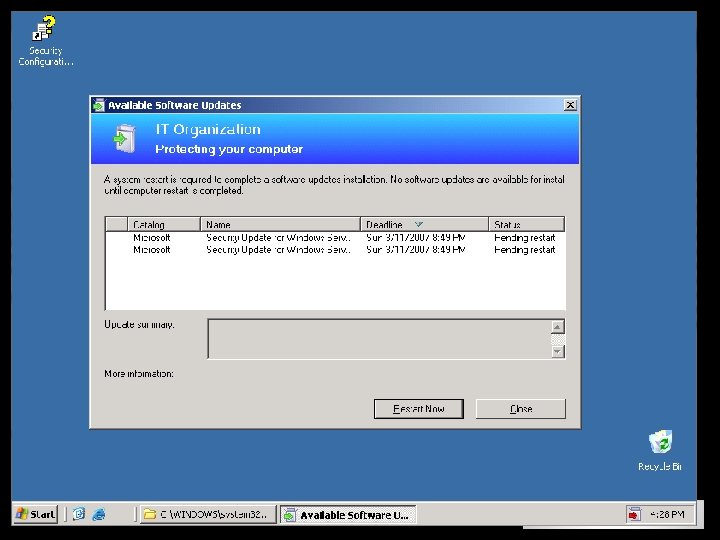Screen dimensions: 720x540
Task: Sort the list by the Name column
Action: coord(280,225)
